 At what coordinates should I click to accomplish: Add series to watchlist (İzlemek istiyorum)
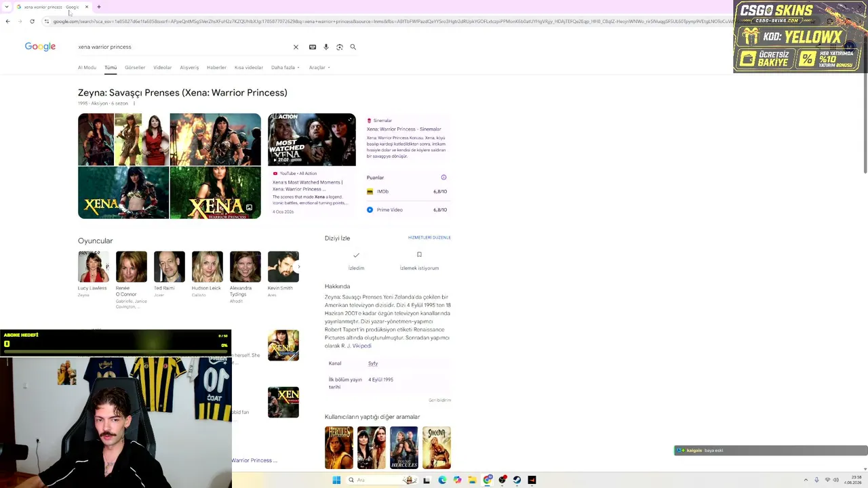point(419,261)
